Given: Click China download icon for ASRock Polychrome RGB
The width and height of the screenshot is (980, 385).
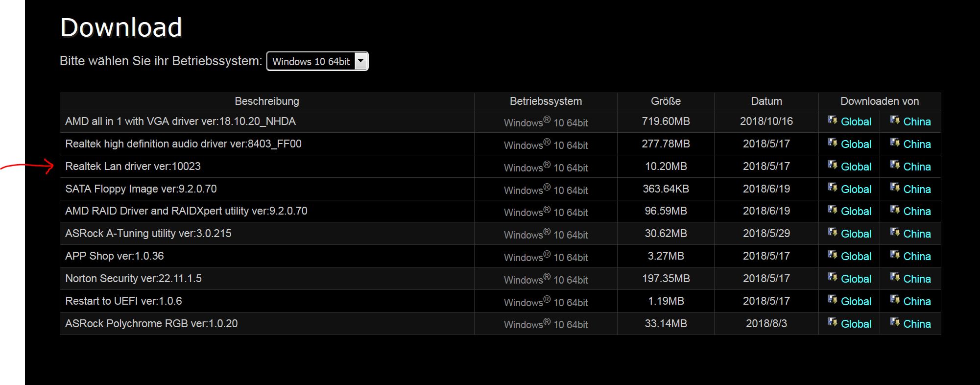Looking at the screenshot, I should 895,322.
